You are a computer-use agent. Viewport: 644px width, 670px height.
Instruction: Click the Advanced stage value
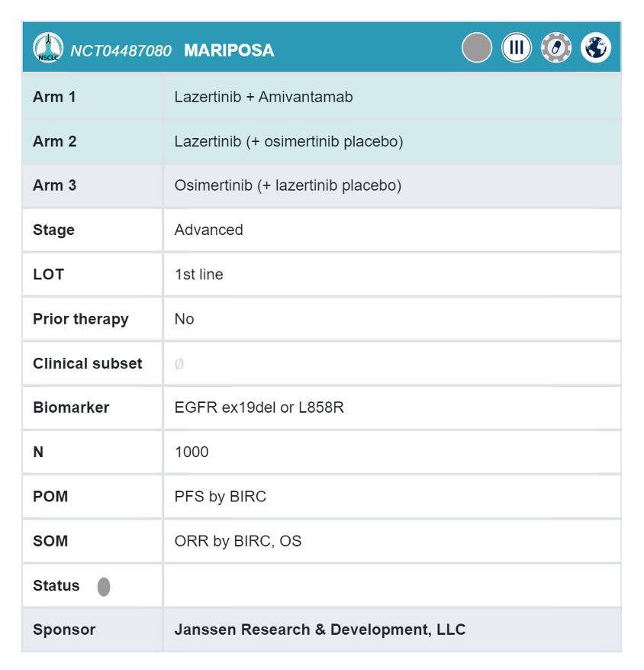pyautogui.click(x=208, y=230)
